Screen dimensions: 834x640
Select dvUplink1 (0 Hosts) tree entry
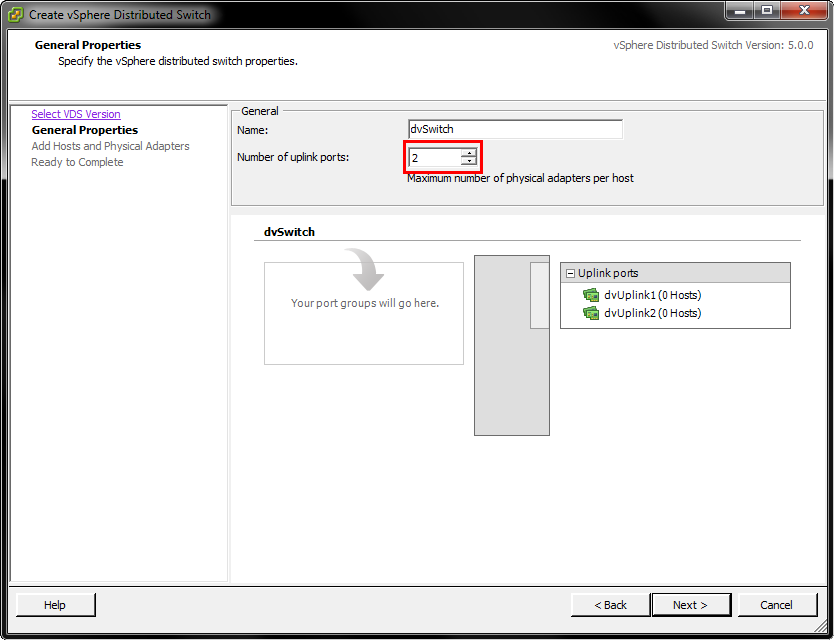click(x=652, y=295)
